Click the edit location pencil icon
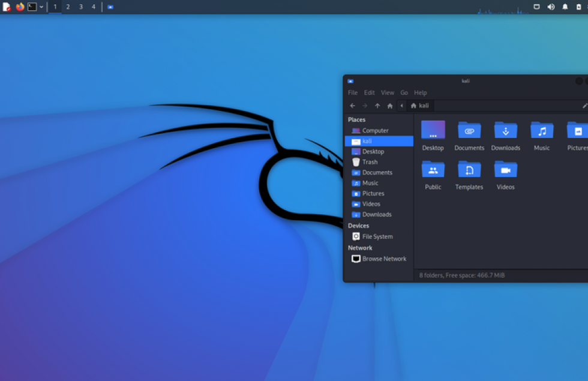588x381 pixels. [584, 106]
